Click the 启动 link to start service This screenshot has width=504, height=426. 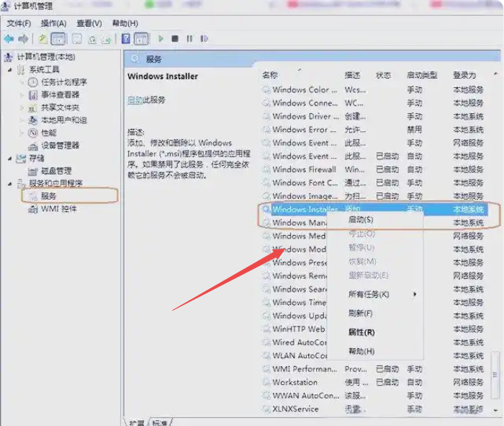tap(135, 100)
